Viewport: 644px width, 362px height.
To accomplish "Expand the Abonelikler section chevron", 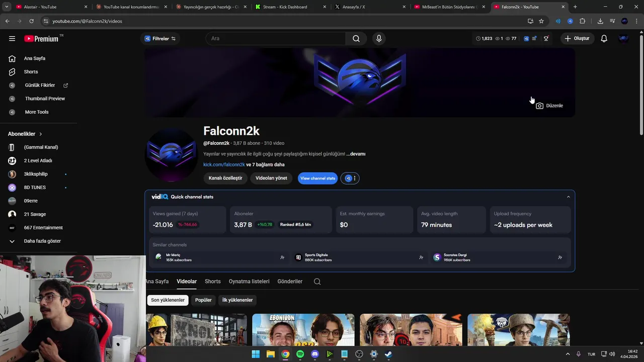I will 41,134.
